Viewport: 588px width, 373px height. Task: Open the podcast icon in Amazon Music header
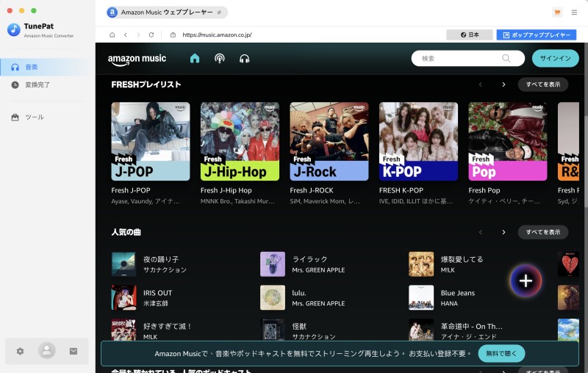pos(219,59)
